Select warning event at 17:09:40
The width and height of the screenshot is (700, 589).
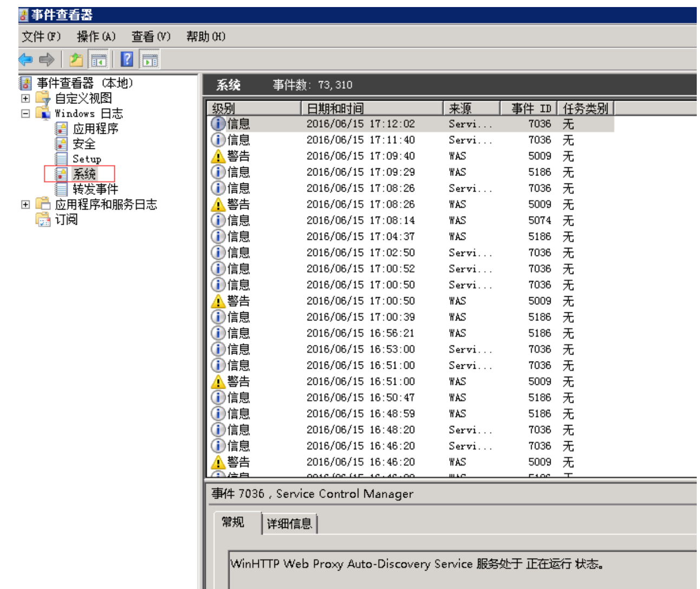point(360,156)
